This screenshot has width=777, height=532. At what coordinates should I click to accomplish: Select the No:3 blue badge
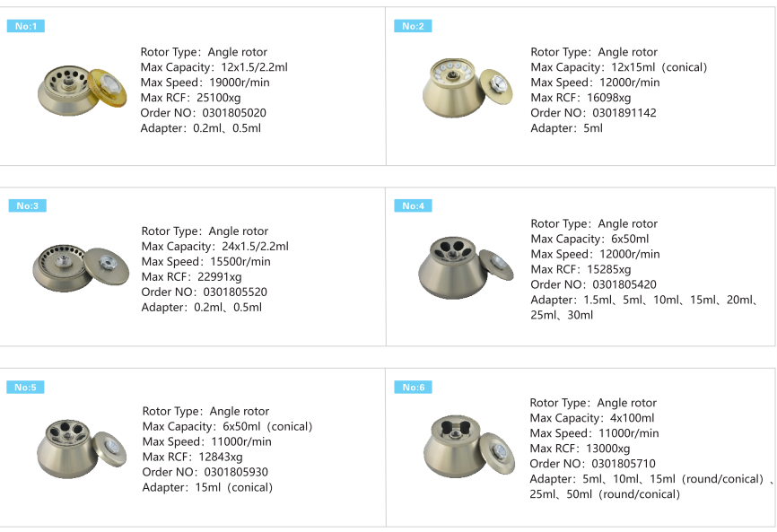tap(27, 205)
